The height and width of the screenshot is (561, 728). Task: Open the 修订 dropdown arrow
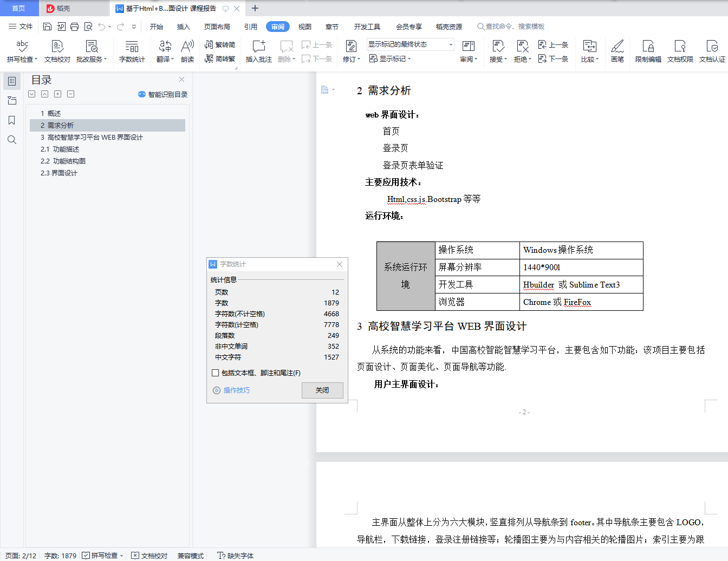click(359, 59)
